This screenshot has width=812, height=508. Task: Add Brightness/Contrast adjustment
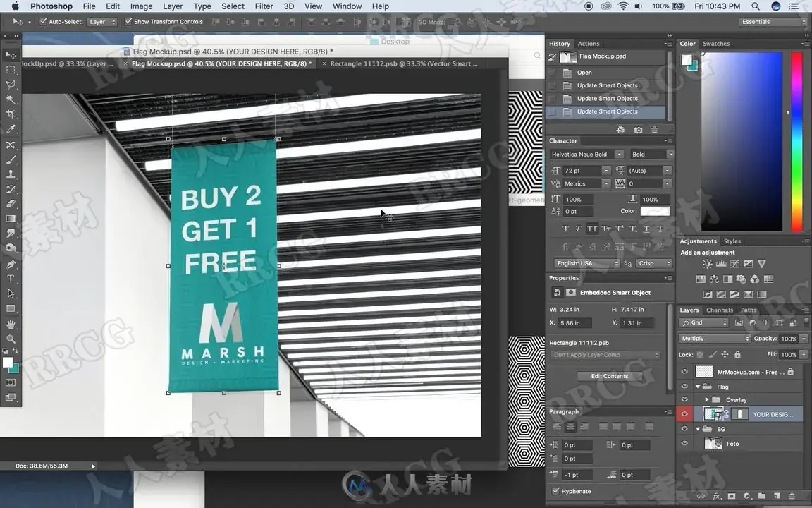[x=707, y=264]
